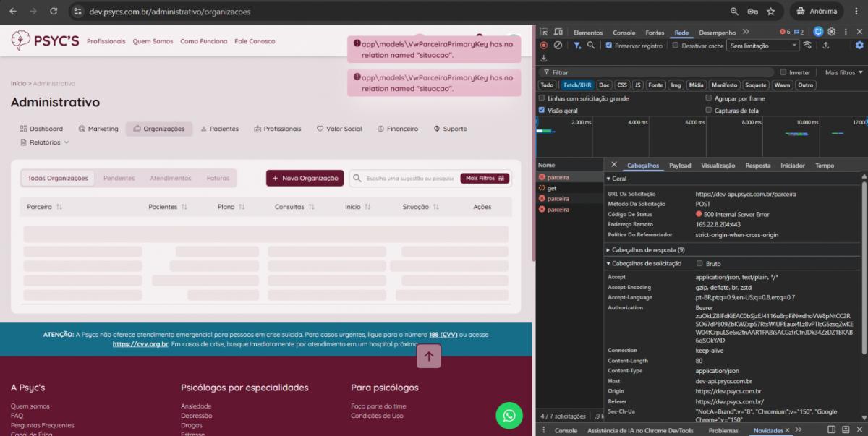Open the Sem limitação throttling dropdown

pos(763,46)
